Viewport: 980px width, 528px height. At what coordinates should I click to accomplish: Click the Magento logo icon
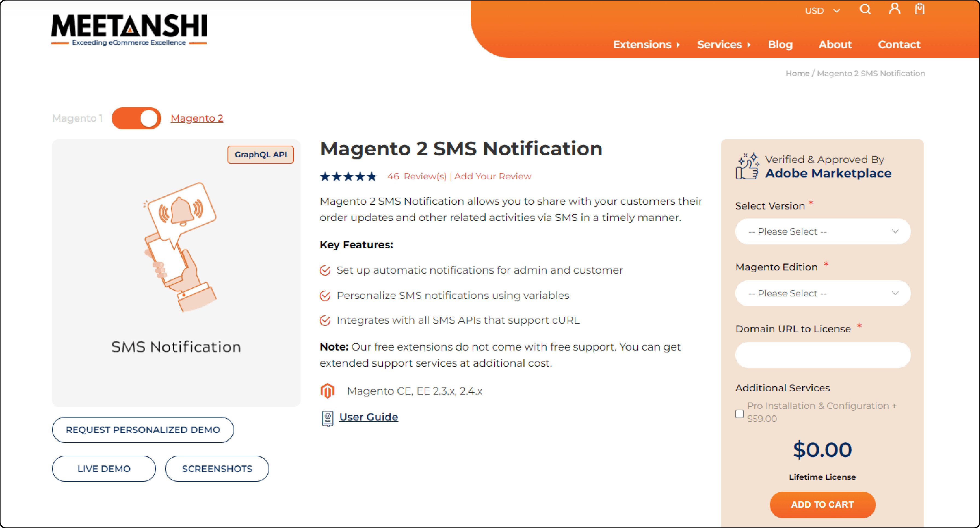pyautogui.click(x=327, y=391)
